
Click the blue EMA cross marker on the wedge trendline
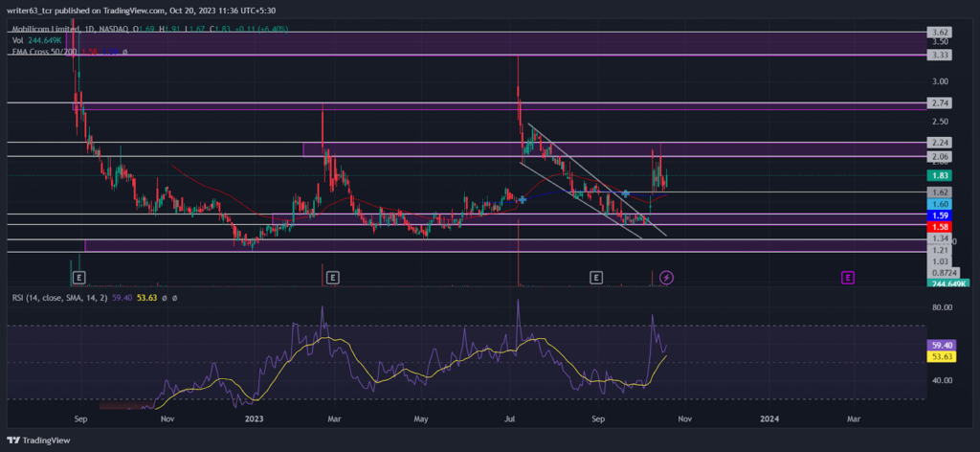click(625, 193)
